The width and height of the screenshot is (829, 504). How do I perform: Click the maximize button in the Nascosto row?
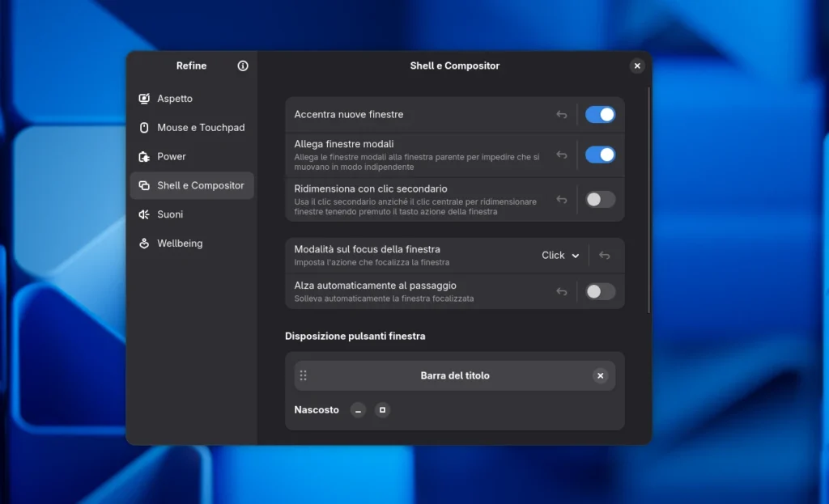pyautogui.click(x=381, y=410)
